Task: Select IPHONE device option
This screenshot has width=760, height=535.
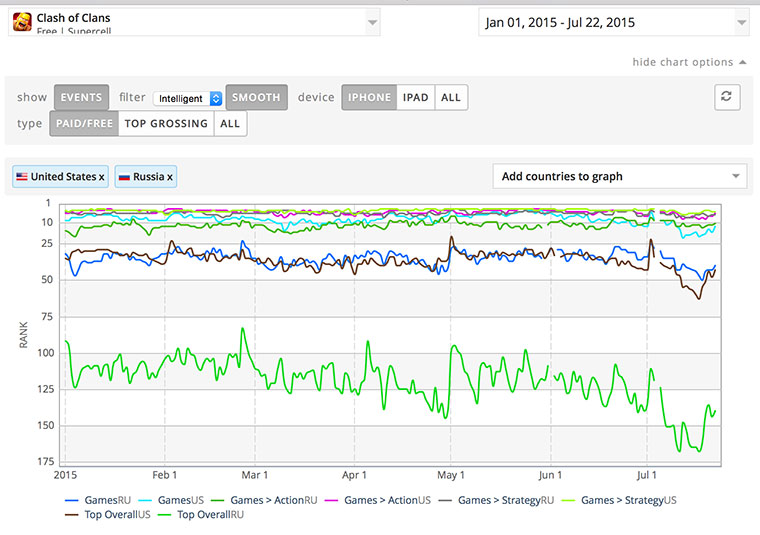Action: point(369,98)
